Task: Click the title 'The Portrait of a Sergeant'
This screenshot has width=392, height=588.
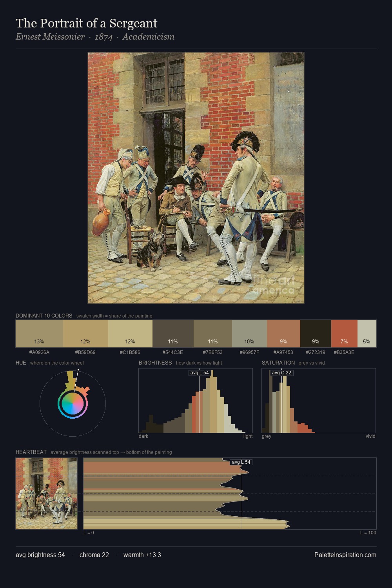Action: (x=86, y=23)
